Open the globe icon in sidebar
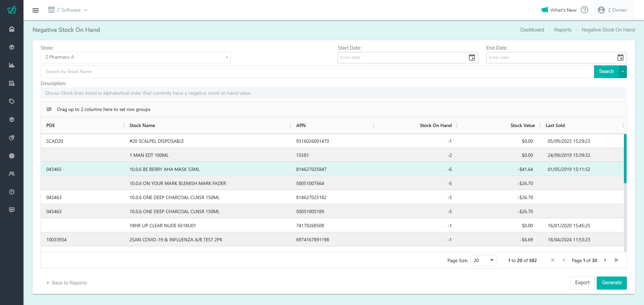 [x=12, y=156]
